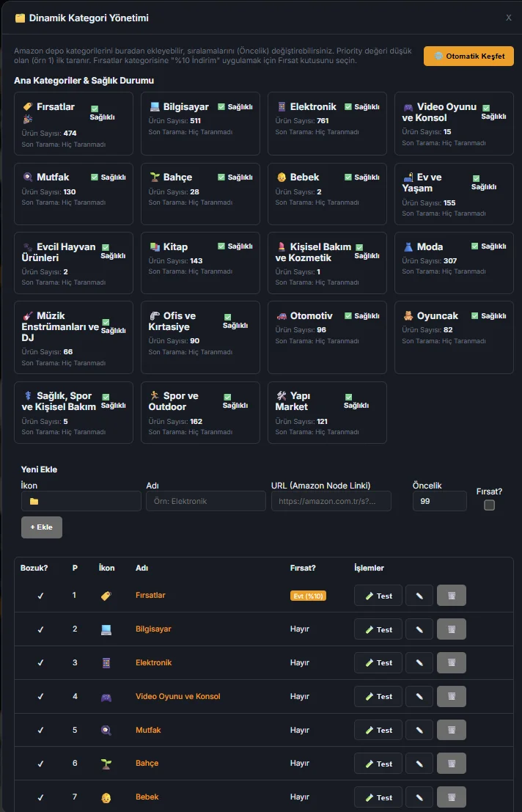The width and height of the screenshot is (522, 812).
Task: Delete Video Oyunu ve Konsol row trash icon
Action: [451, 697]
